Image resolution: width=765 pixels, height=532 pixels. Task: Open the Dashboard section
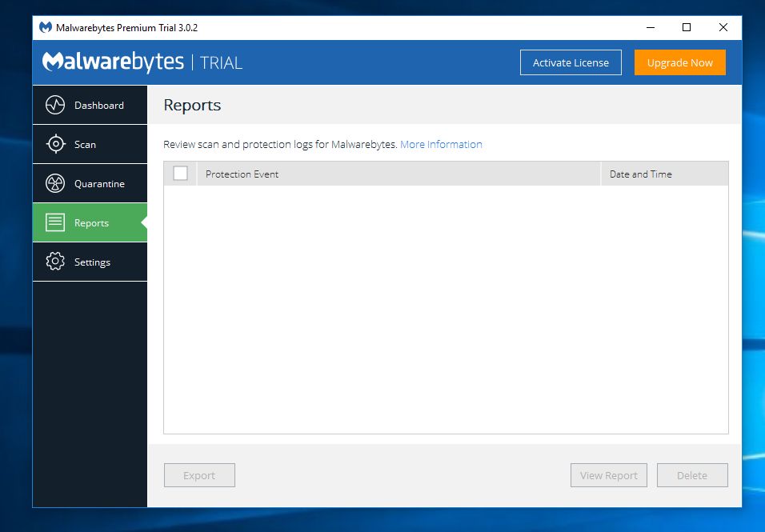tap(90, 105)
